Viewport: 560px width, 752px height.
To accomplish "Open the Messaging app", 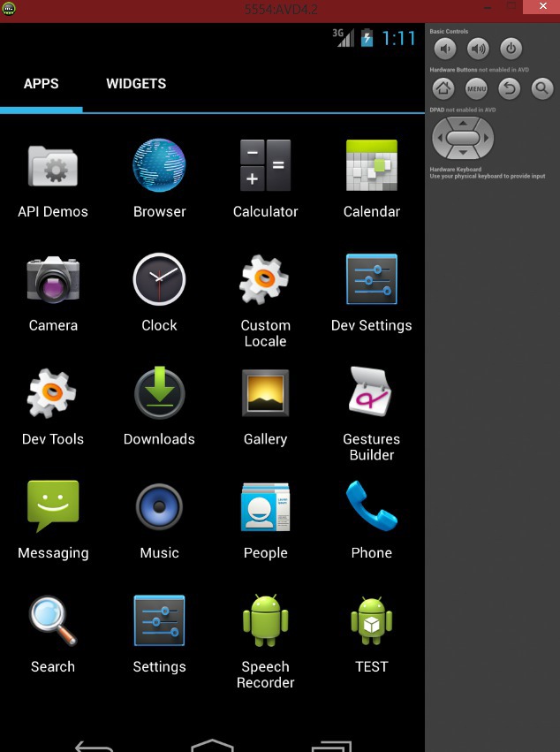I will pos(53,520).
